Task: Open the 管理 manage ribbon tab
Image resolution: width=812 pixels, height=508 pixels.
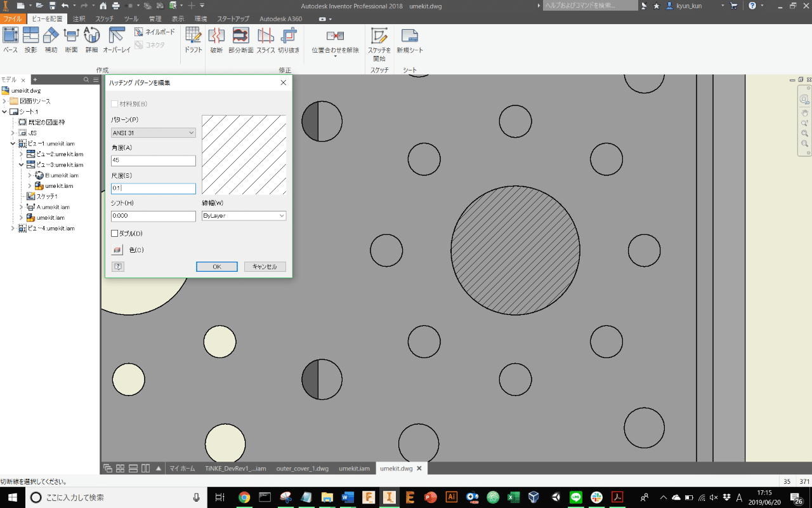Action: point(155,19)
